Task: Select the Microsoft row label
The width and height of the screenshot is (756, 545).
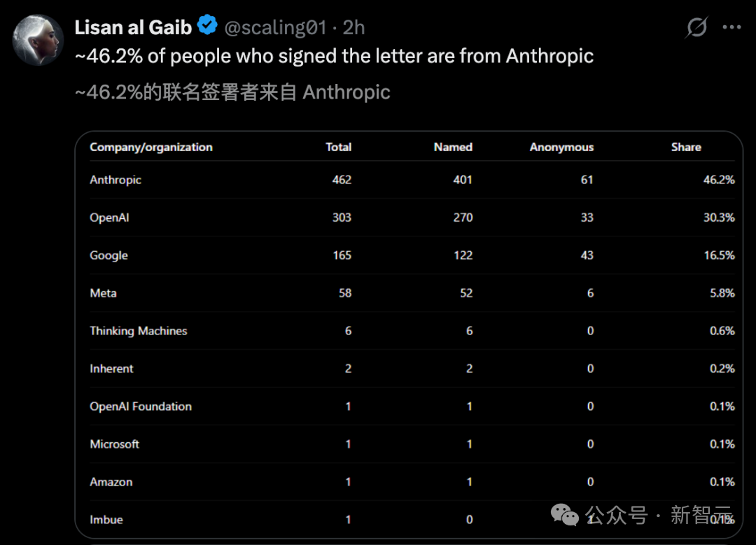Action: coord(114,444)
